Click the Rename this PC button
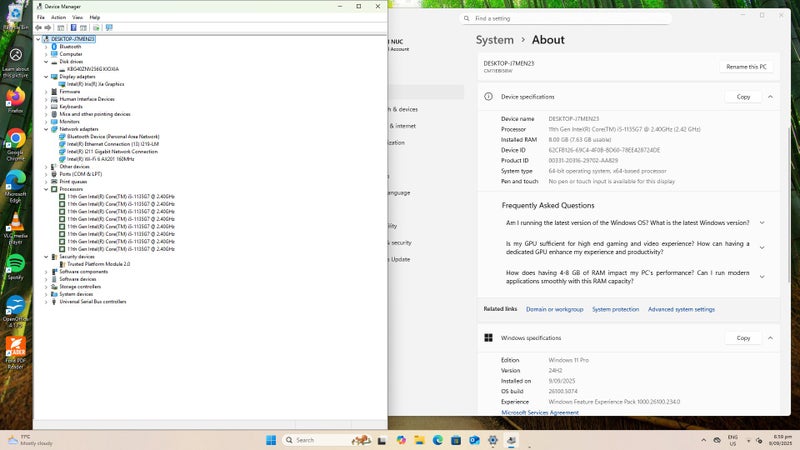Screen dimensions: 800x450 [746, 67]
